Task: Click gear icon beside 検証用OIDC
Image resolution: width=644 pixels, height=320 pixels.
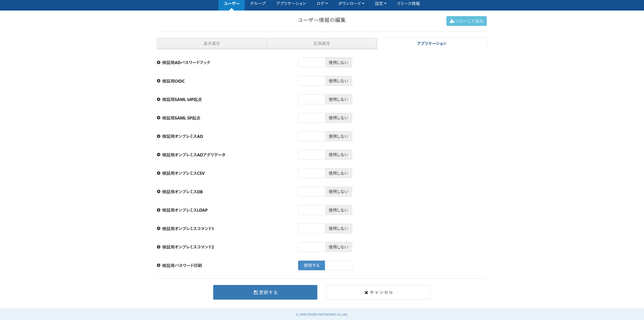Action: coord(158,81)
